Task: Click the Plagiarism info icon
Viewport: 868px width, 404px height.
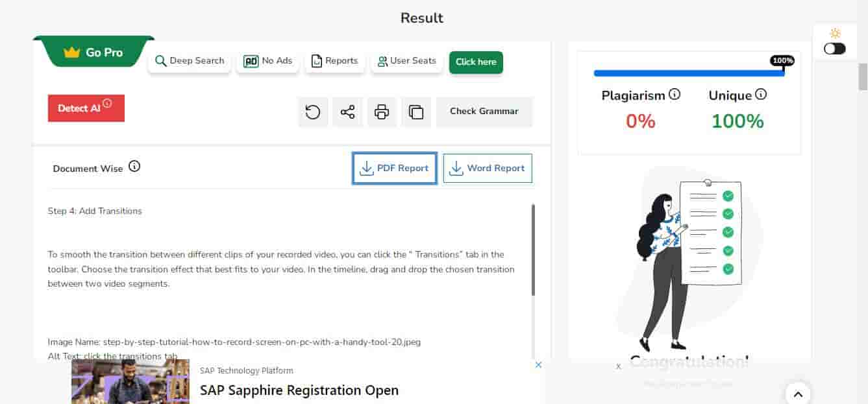Action: coord(675,95)
